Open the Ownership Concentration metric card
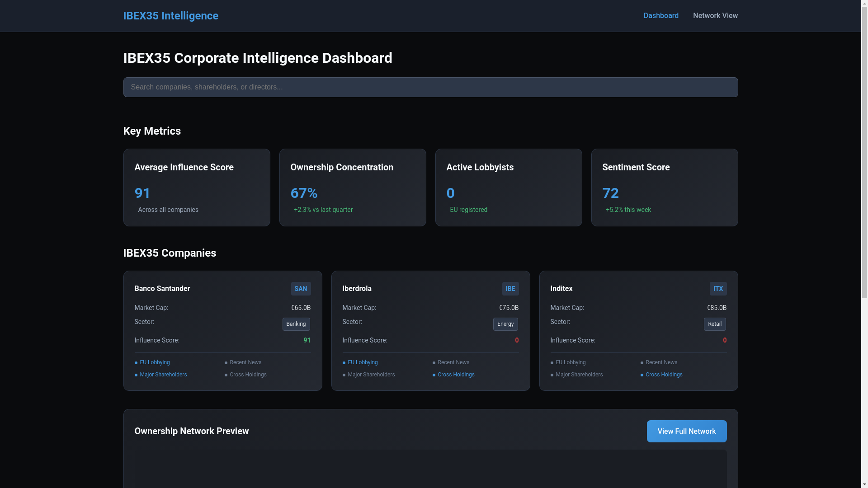 click(x=353, y=188)
